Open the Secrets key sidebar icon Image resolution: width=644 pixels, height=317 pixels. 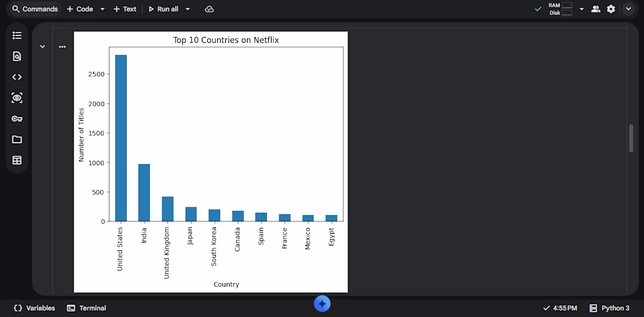pyautogui.click(x=17, y=119)
